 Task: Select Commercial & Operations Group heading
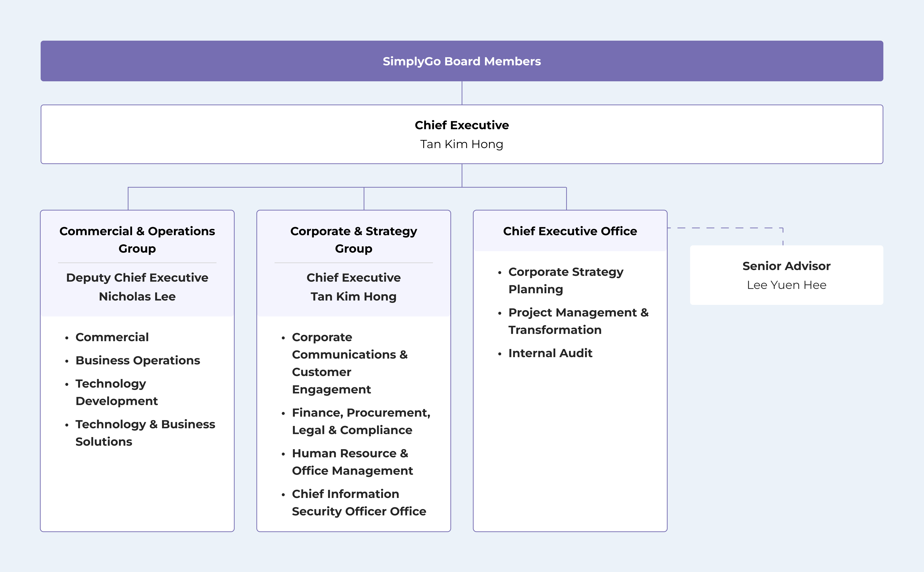tap(137, 240)
